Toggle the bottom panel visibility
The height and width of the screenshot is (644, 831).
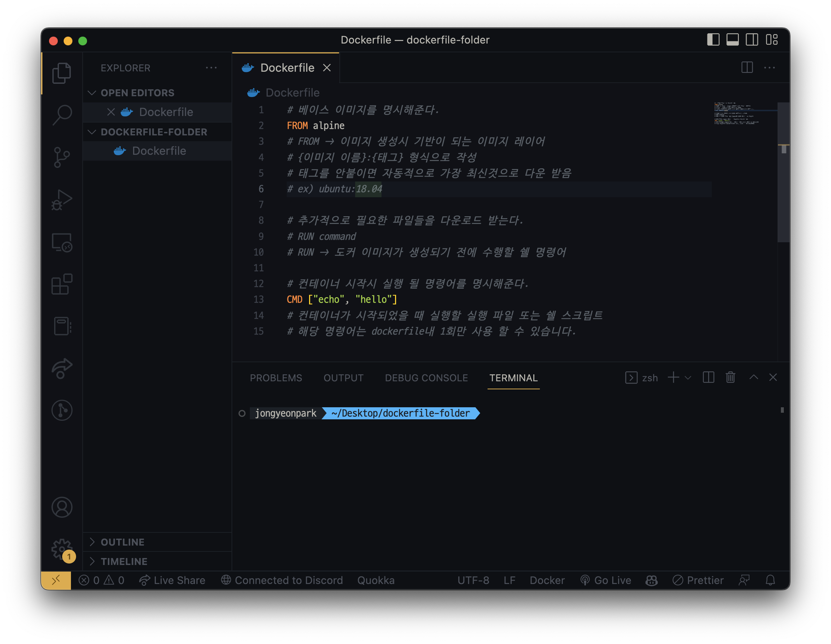point(733,40)
